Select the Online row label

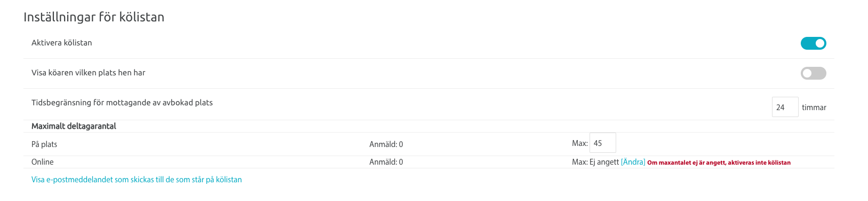click(43, 162)
